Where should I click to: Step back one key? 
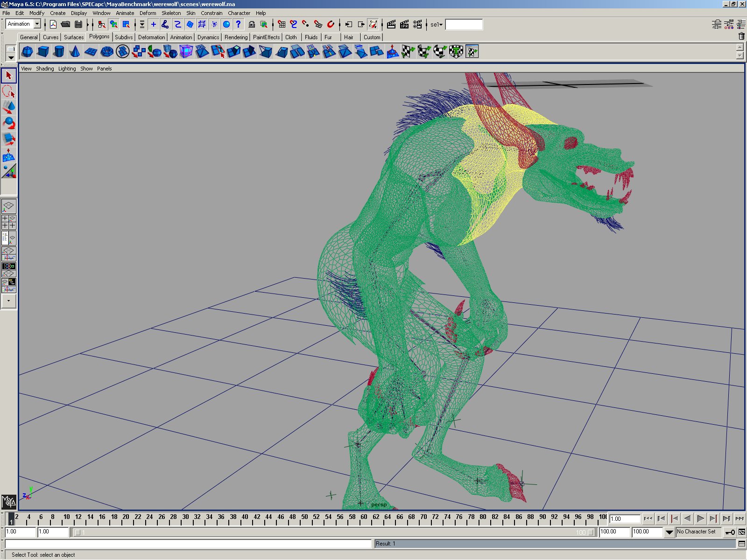674,518
